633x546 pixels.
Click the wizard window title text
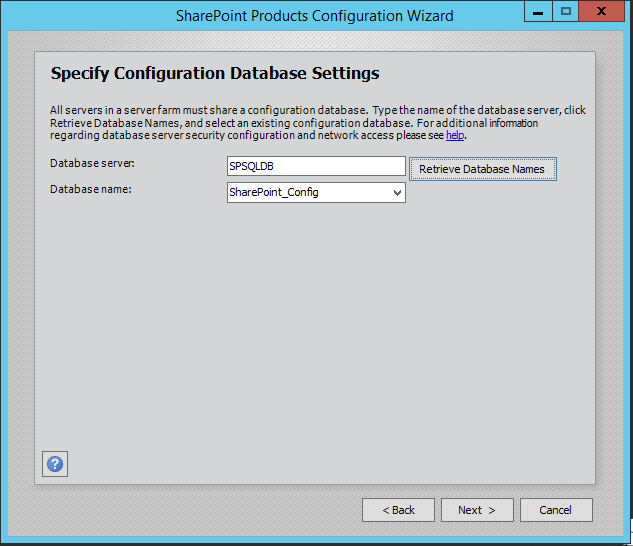point(314,16)
